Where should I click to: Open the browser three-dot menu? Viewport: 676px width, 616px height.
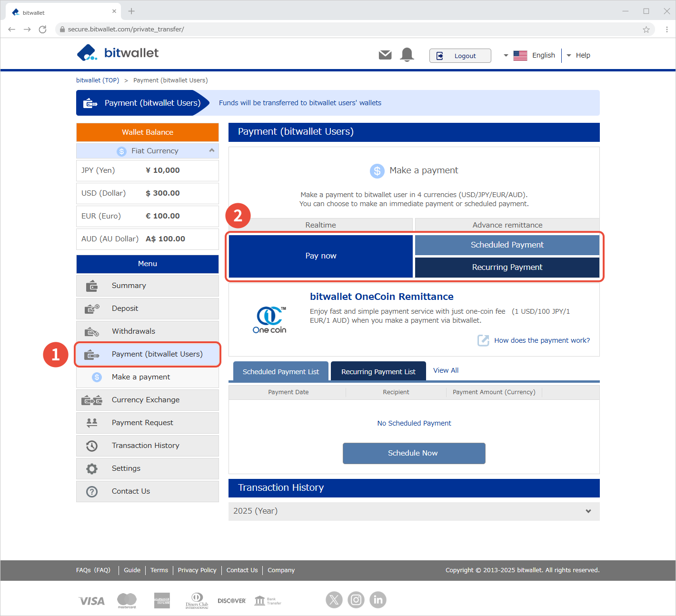[x=666, y=30]
